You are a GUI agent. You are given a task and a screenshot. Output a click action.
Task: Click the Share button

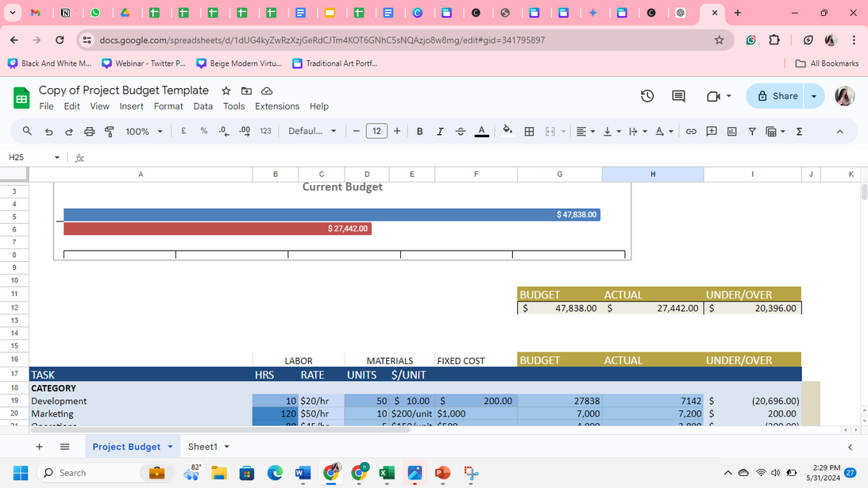(777, 96)
